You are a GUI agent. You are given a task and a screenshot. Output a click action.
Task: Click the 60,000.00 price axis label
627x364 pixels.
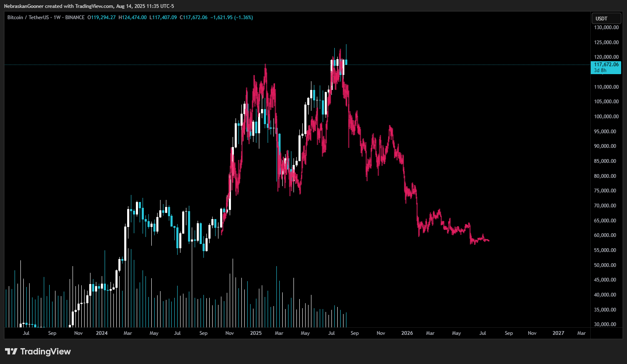(x=605, y=235)
